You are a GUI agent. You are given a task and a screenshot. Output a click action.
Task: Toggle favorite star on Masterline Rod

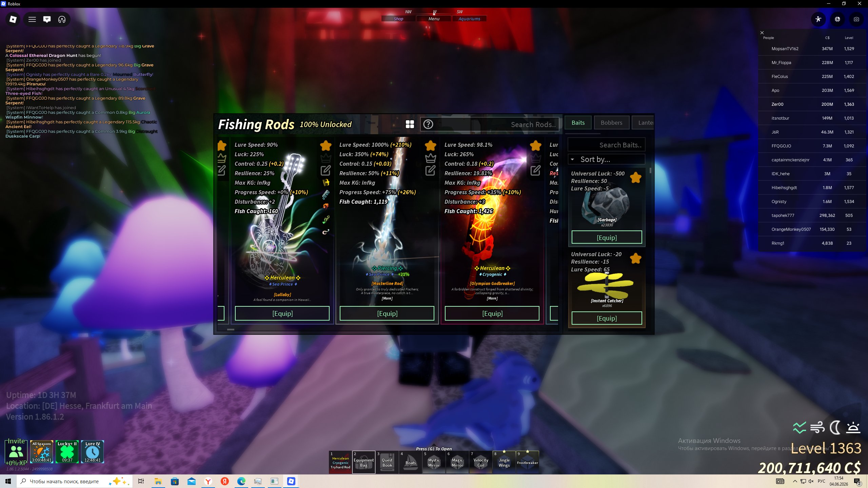coord(431,146)
